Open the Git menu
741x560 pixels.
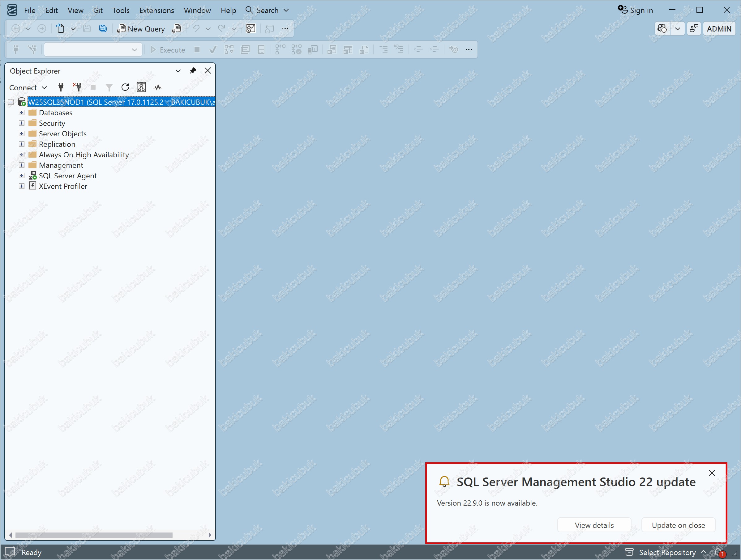98,11
